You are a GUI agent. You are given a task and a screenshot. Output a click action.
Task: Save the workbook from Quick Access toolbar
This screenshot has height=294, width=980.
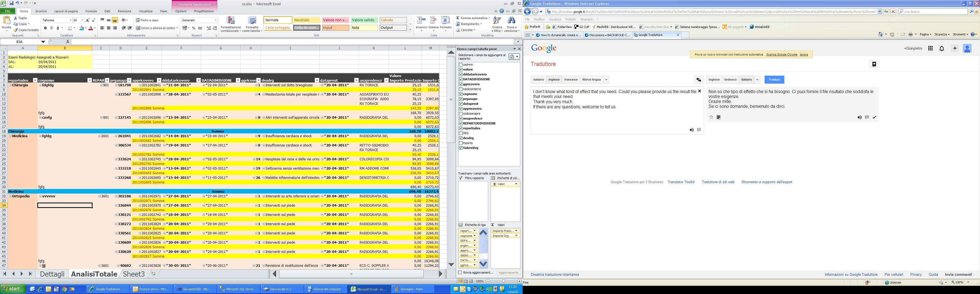tap(11, 3)
